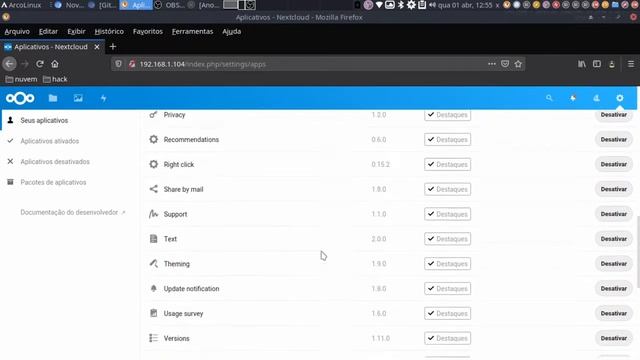The image size is (640, 360).
Task: Disable the Versions app
Action: pyautogui.click(x=613, y=338)
